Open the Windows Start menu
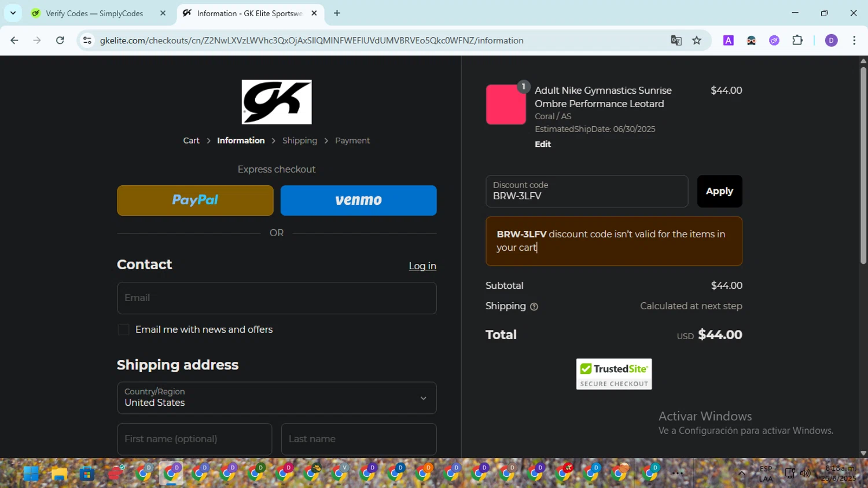 click(x=31, y=474)
